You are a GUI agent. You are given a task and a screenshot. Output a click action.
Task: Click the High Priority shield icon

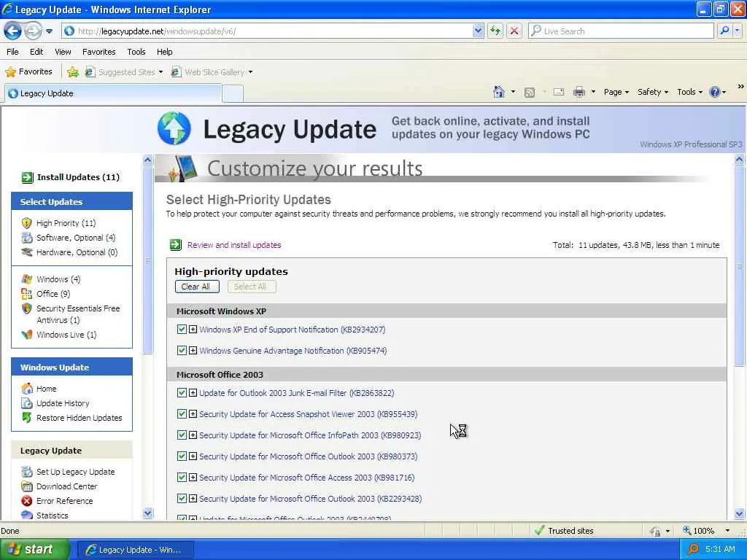[x=27, y=223]
